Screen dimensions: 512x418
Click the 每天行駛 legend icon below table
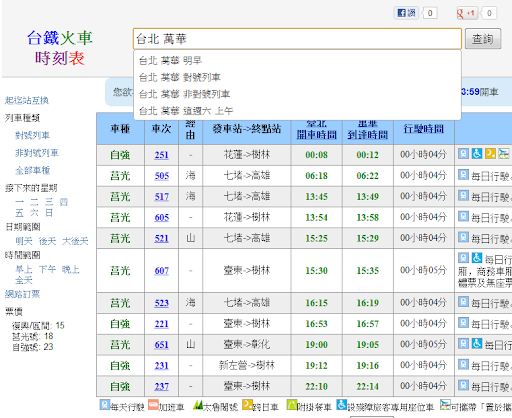[x=105, y=405]
